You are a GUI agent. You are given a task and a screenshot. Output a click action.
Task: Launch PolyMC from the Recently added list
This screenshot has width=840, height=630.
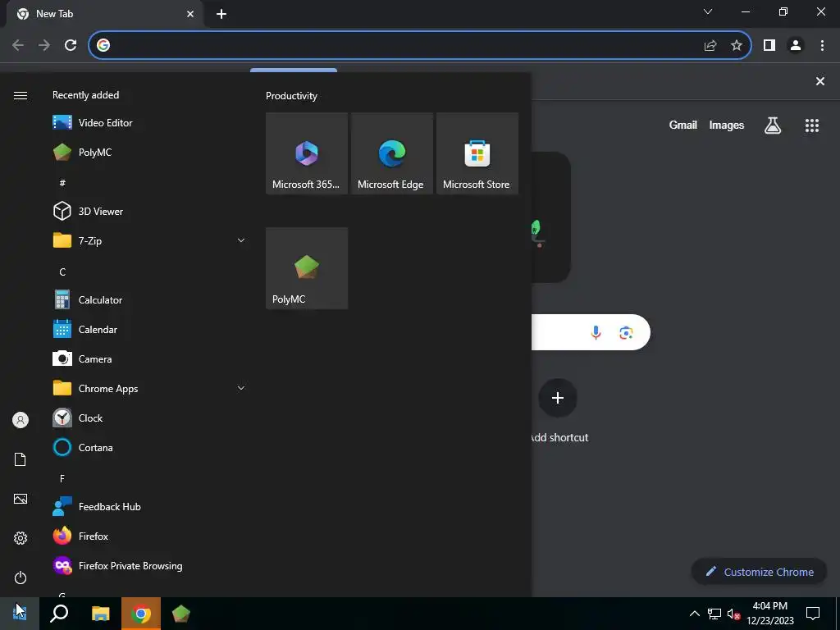coord(148,152)
